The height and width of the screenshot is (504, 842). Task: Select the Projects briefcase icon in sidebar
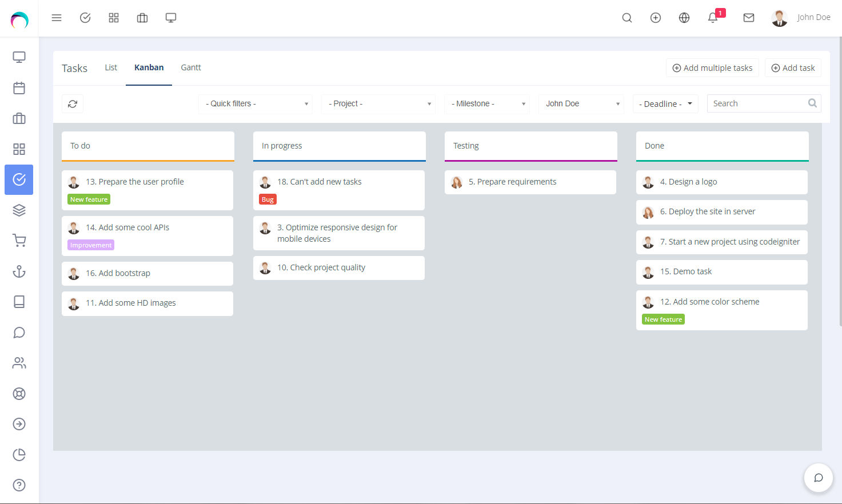coord(19,118)
